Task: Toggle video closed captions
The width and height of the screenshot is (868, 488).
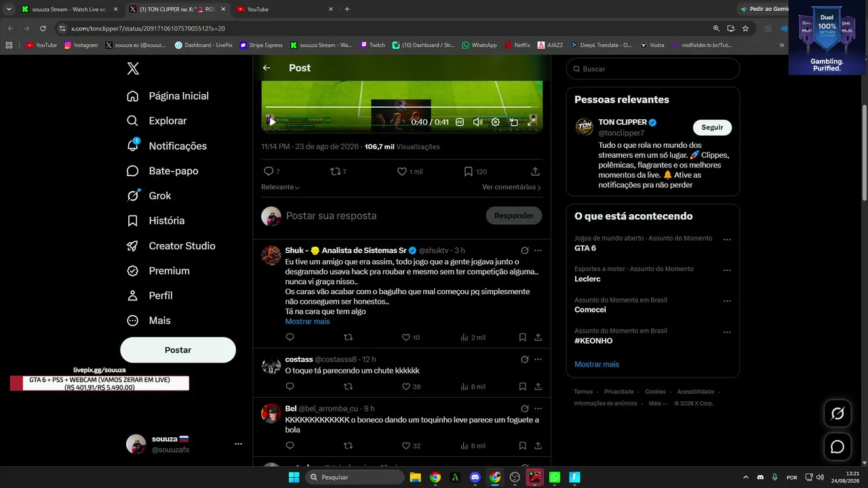Action: click(460, 122)
